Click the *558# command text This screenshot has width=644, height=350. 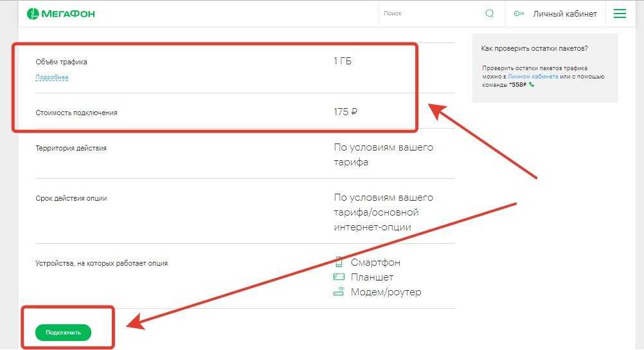(x=517, y=85)
